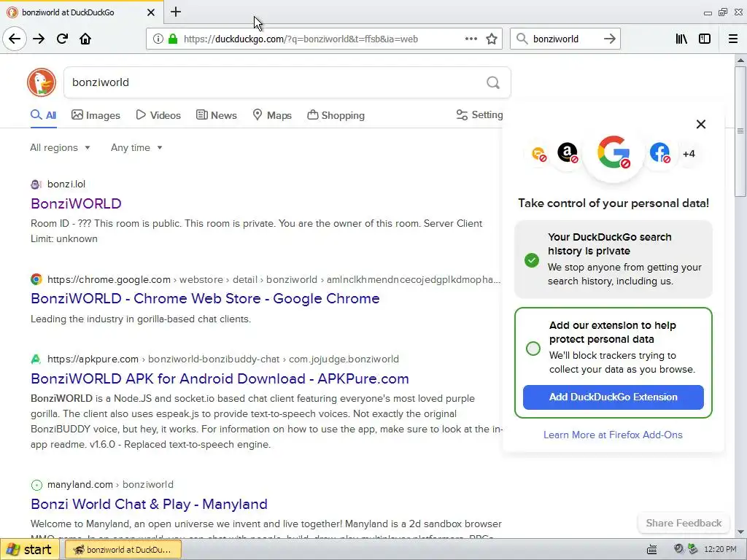Screen dimensions: 747x560
Task: Switch to the Maps tab
Action: pyautogui.click(x=272, y=115)
